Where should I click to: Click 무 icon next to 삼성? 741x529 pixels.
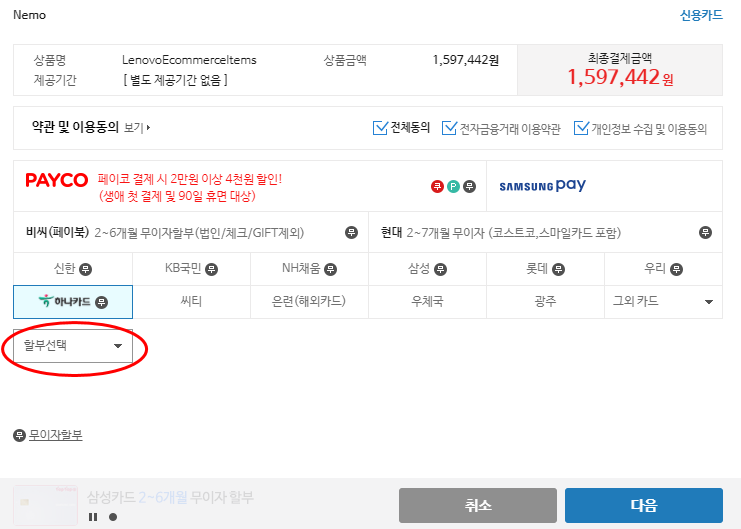440,269
